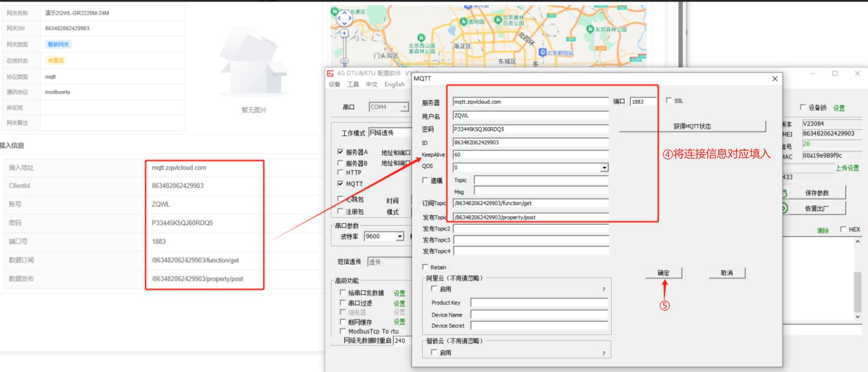Zoom in the map with the plus button
The width and height of the screenshot is (868, 372).
click(344, 33)
